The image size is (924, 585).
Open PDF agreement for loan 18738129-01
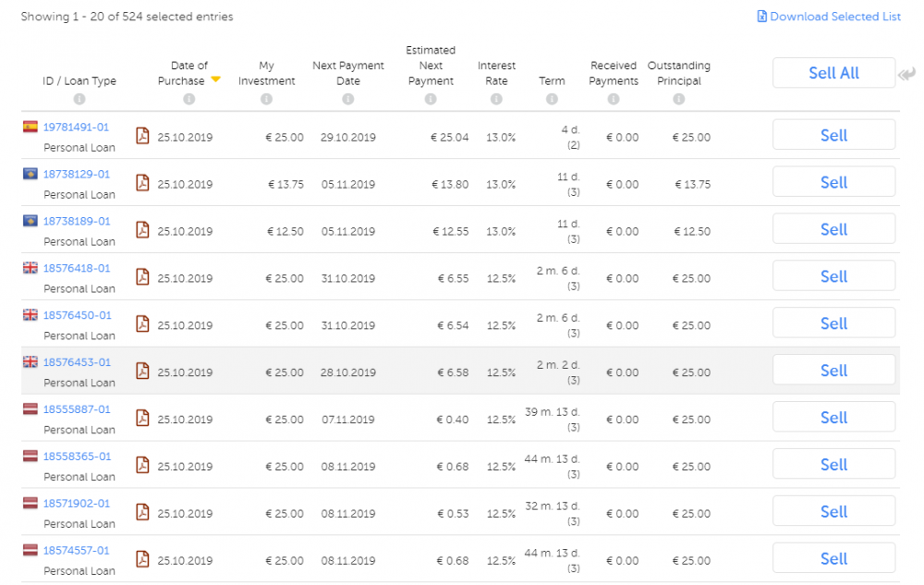pyautogui.click(x=142, y=183)
